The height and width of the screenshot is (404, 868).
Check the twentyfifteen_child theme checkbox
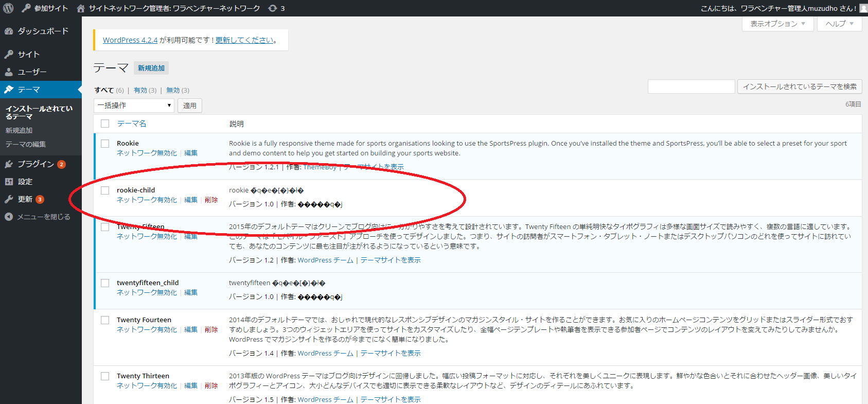tap(105, 283)
